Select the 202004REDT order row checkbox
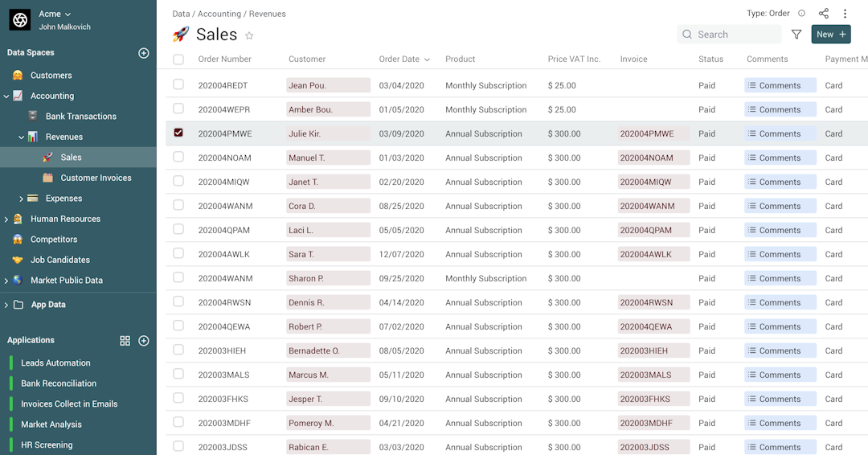This screenshot has width=868, height=455. point(178,84)
